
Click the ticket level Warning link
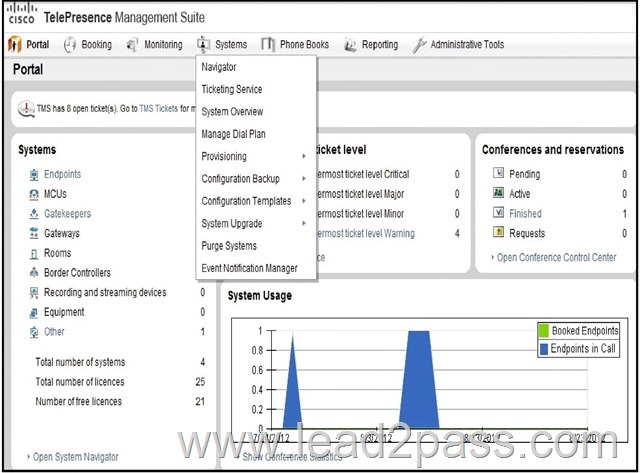[x=366, y=233]
